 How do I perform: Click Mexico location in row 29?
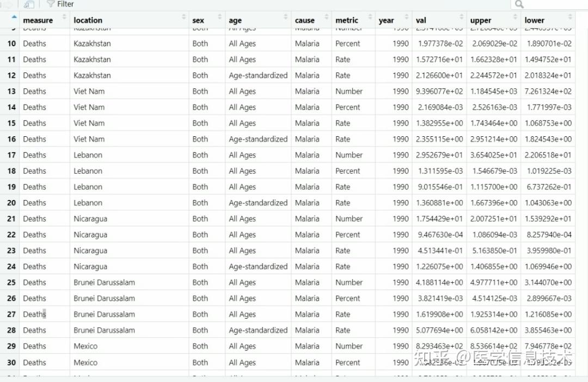(x=85, y=346)
